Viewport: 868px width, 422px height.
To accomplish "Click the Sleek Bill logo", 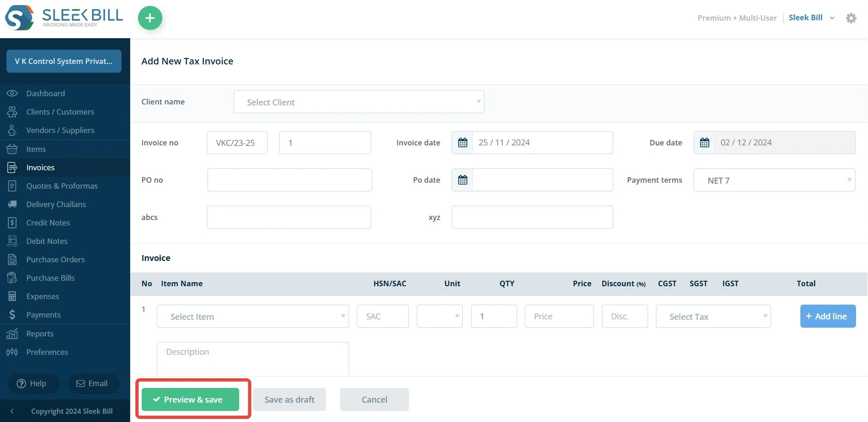I will pos(64,17).
